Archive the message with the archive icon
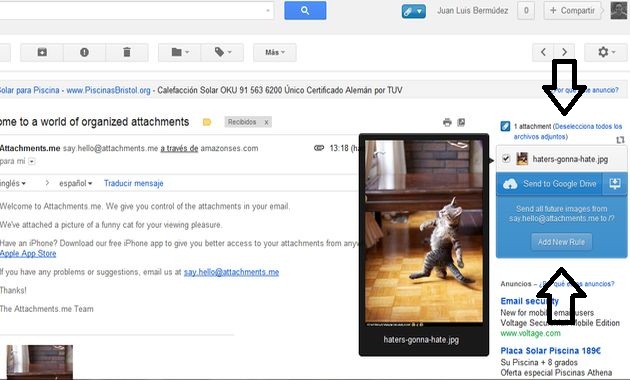The image size is (630, 380). point(42,52)
